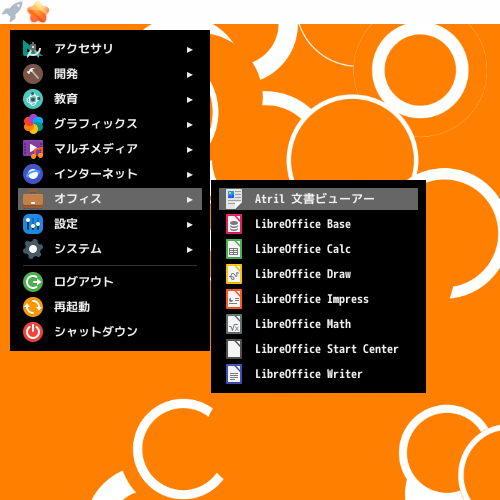Open LibreOffice Start Center entry
The width and height of the screenshot is (500, 500).
pyautogui.click(x=318, y=349)
